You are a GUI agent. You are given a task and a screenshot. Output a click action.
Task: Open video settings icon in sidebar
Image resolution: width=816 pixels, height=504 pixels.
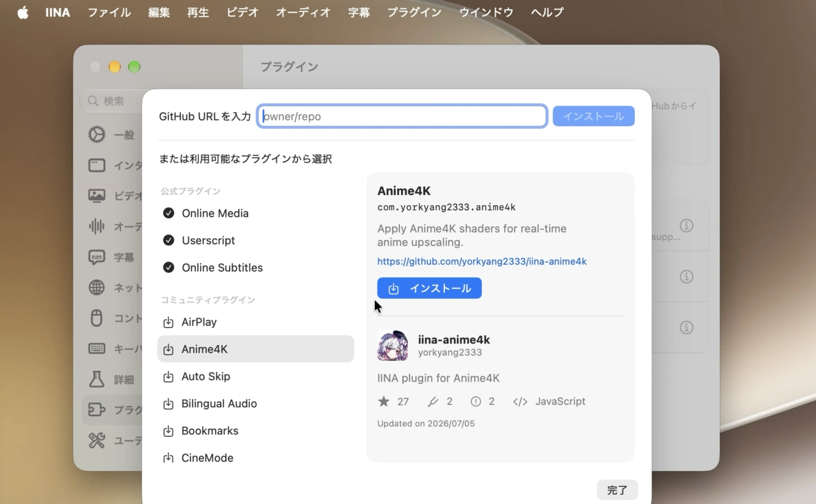[x=97, y=196]
